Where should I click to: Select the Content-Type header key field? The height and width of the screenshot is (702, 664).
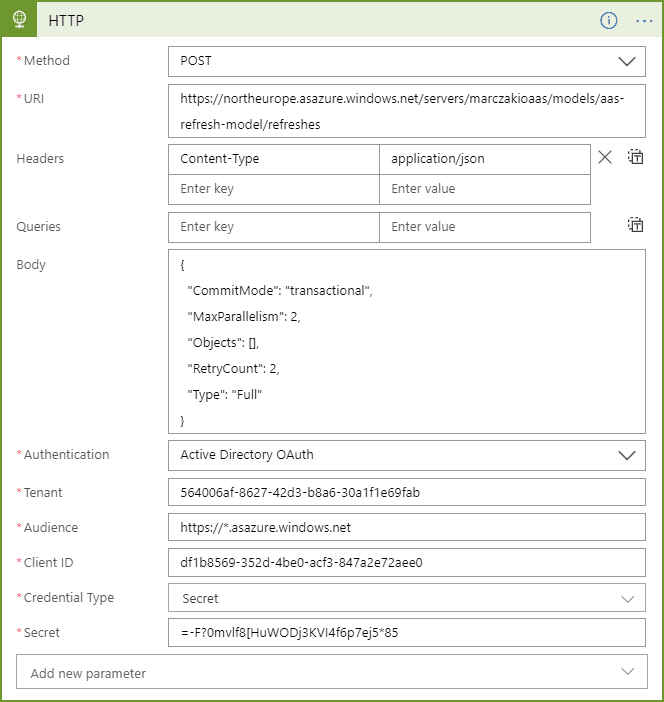274,159
